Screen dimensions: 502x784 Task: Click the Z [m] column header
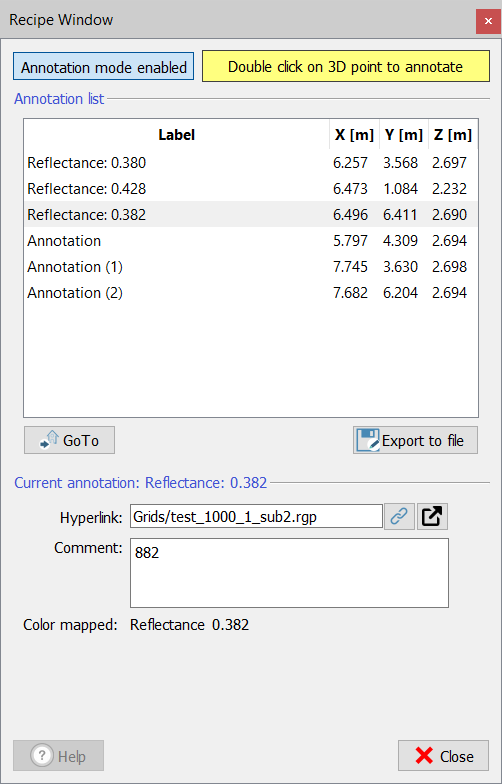tap(453, 134)
